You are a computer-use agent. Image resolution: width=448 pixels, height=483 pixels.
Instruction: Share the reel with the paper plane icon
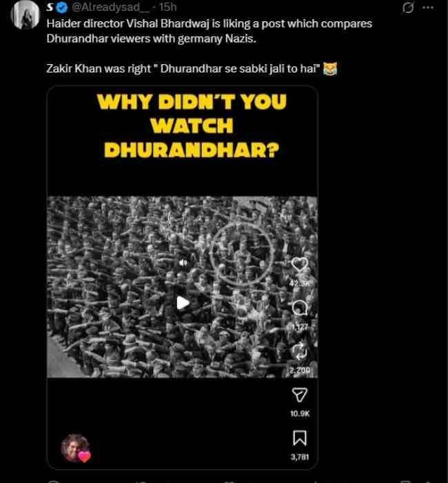coord(300,395)
